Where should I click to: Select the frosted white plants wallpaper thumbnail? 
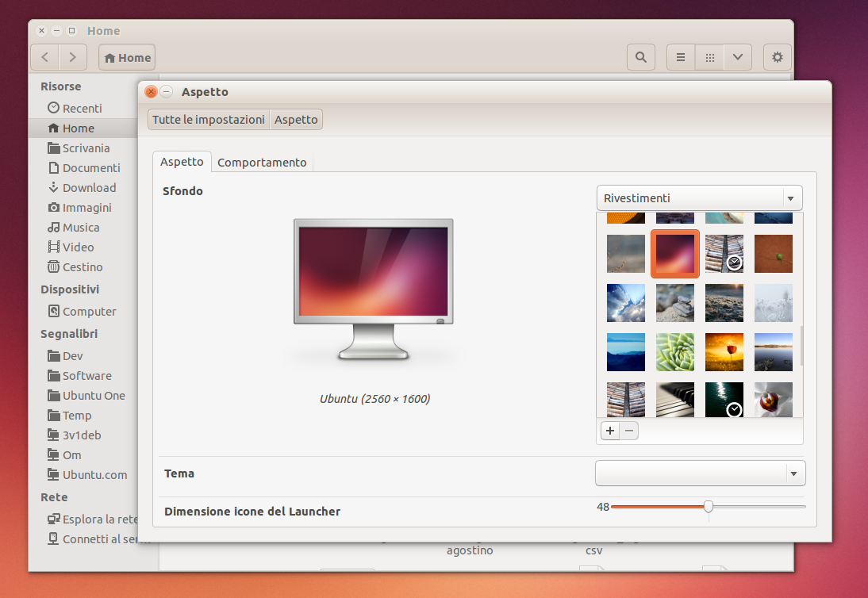click(774, 303)
